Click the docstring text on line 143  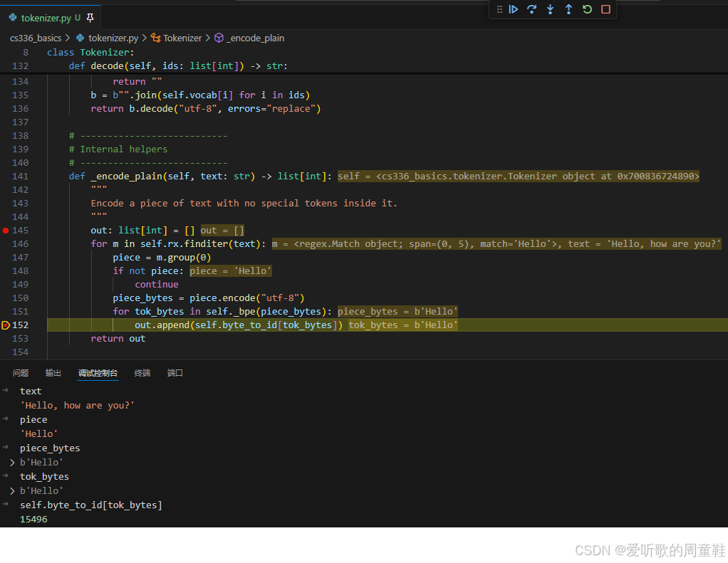point(244,203)
